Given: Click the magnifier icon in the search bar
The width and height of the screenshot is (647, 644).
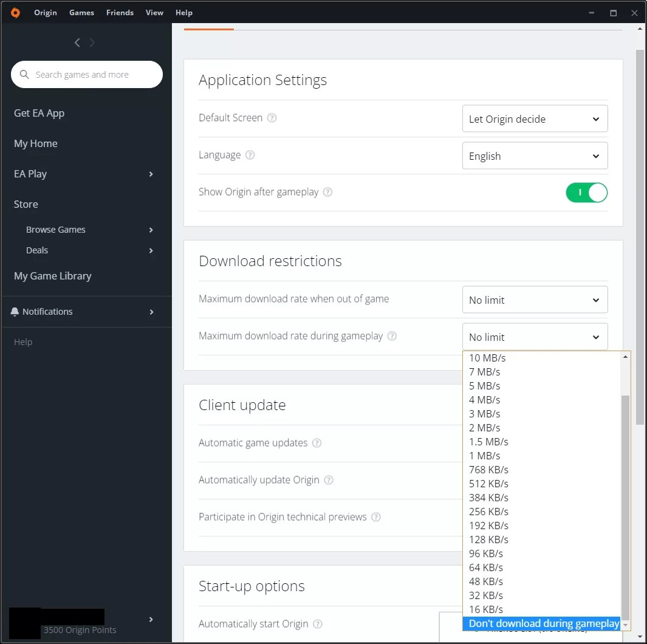Looking at the screenshot, I should (x=24, y=74).
